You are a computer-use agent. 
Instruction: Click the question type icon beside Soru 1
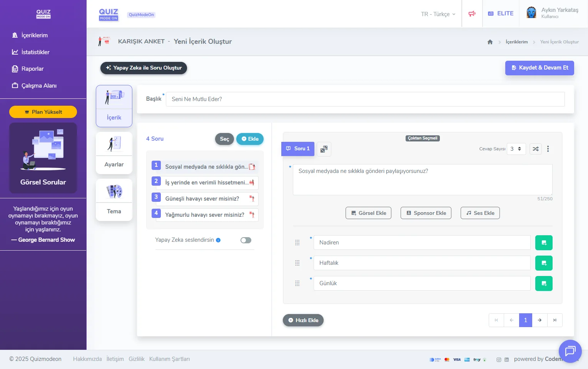324,149
